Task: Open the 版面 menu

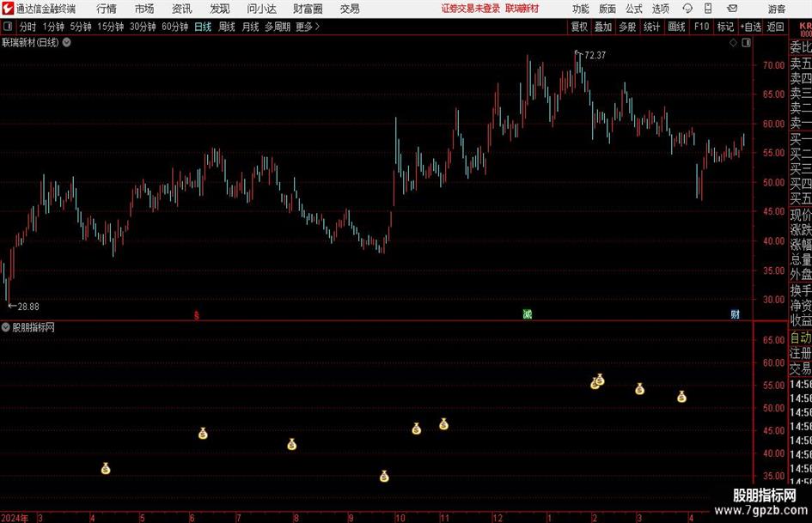Action: [x=607, y=9]
